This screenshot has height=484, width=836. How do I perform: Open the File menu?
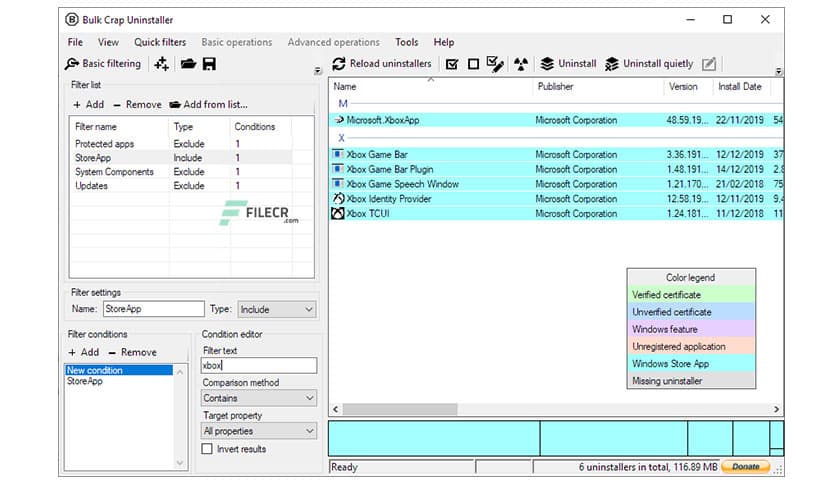click(x=75, y=42)
